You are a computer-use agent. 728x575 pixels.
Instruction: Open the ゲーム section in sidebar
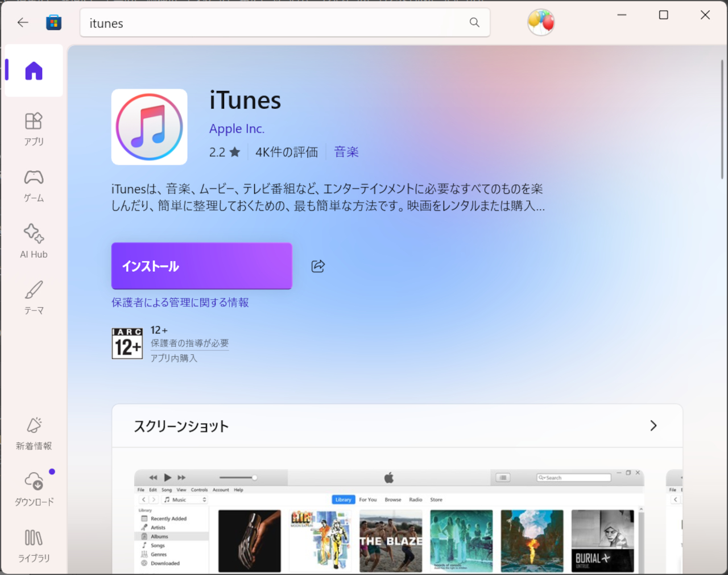click(x=34, y=186)
